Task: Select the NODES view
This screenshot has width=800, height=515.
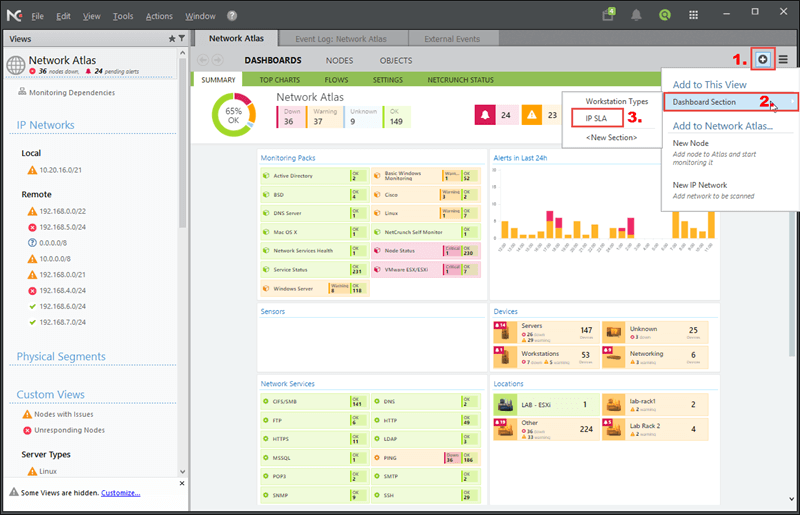Action: [339, 60]
